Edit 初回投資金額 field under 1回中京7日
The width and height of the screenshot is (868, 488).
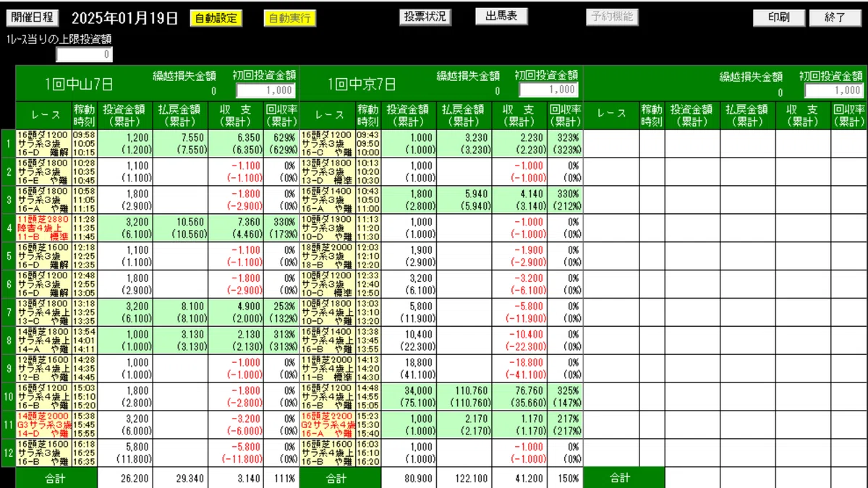pyautogui.click(x=549, y=90)
